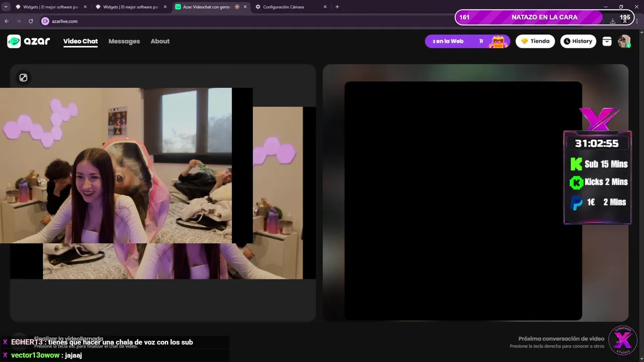The width and height of the screenshot is (644, 362).
Task: Click the recording indicator on Azar tab
Action: [x=237, y=7]
